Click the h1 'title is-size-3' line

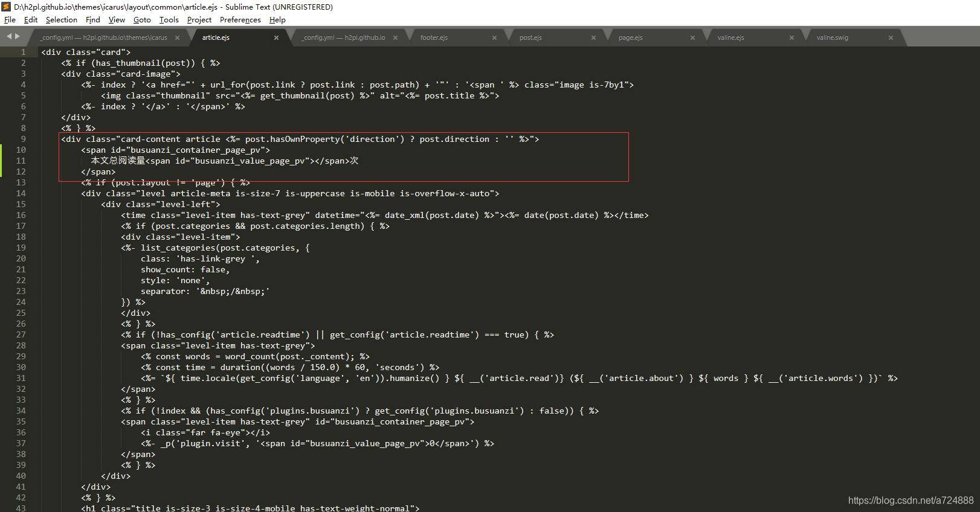(x=250, y=508)
